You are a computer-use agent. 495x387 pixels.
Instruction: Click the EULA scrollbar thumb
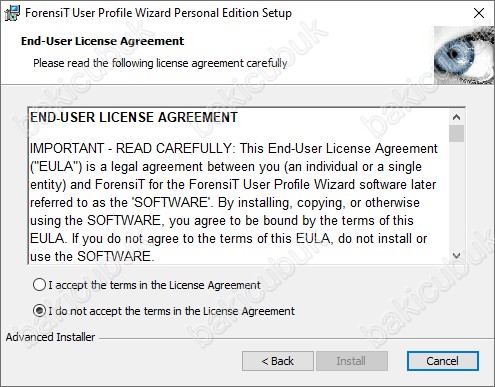[x=456, y=134]
